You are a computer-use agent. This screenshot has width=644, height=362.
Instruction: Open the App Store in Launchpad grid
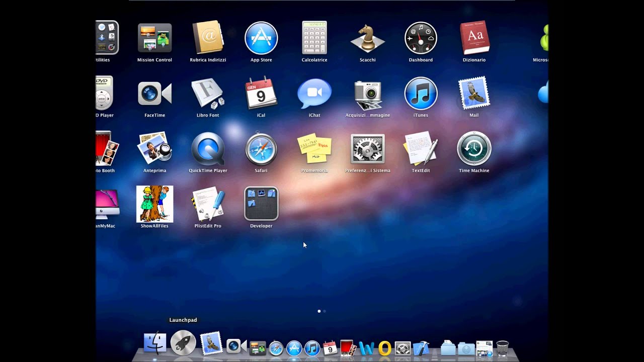click(x=261, y=38)
